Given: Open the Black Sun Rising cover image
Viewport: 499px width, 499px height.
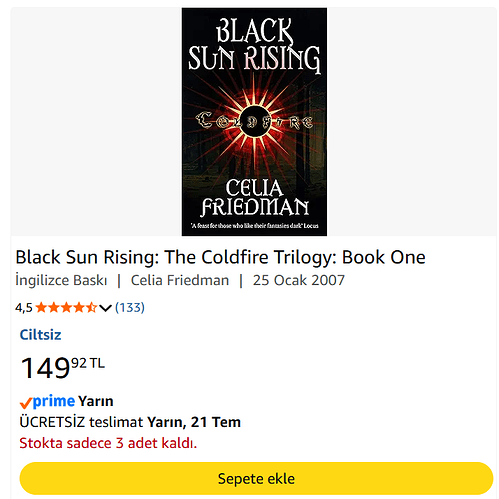Looking at the screenshot, I should click(x=254, y=122).
